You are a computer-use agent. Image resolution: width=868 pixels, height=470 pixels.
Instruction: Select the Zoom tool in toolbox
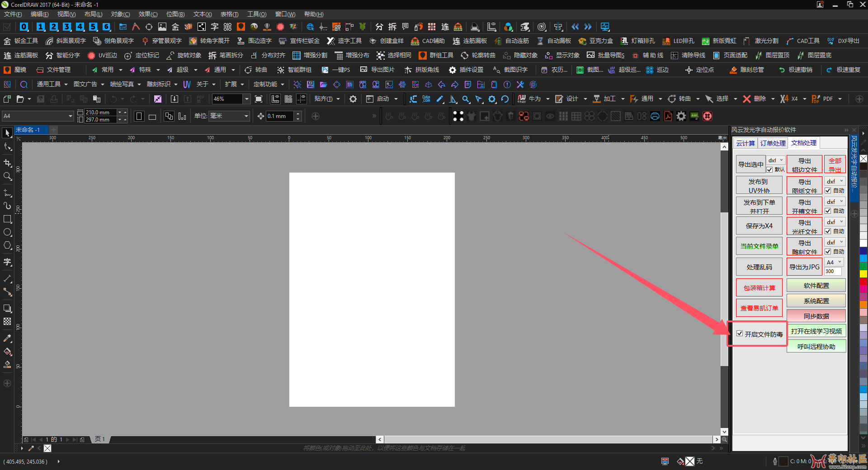tap(7, 176)
